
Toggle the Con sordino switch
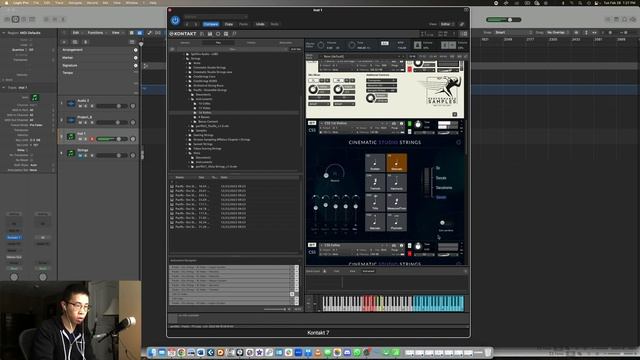click(x=445, y=223)
